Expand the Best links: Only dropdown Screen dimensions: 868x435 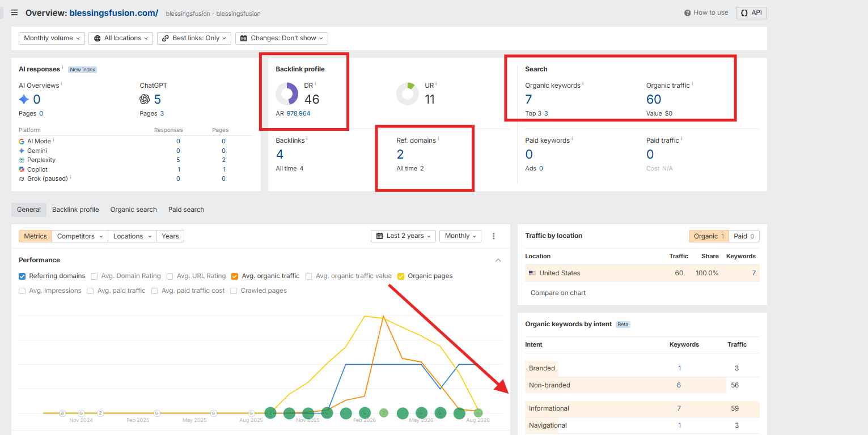tap(194, 39)
